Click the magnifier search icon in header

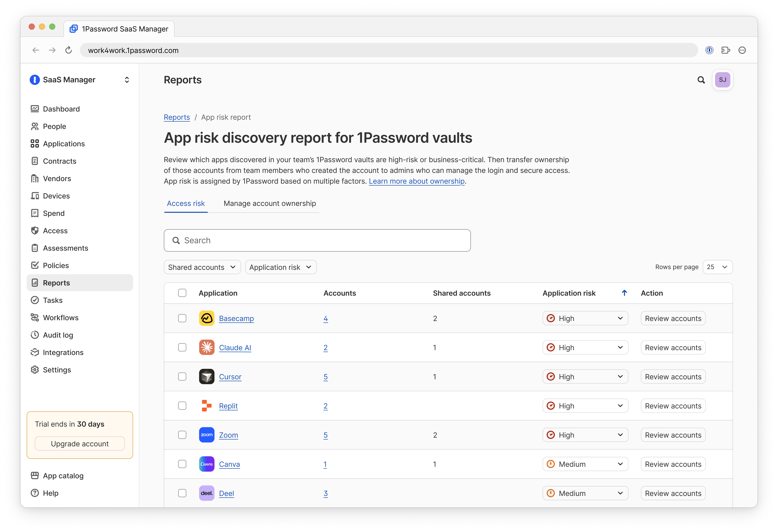click(x=701, y=80)
